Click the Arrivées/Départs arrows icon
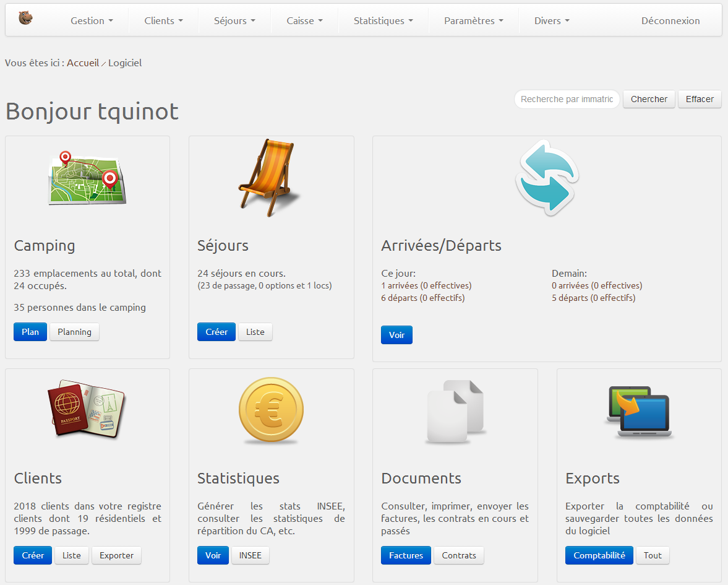The image size is (728, 585). [x=547, y=178]
